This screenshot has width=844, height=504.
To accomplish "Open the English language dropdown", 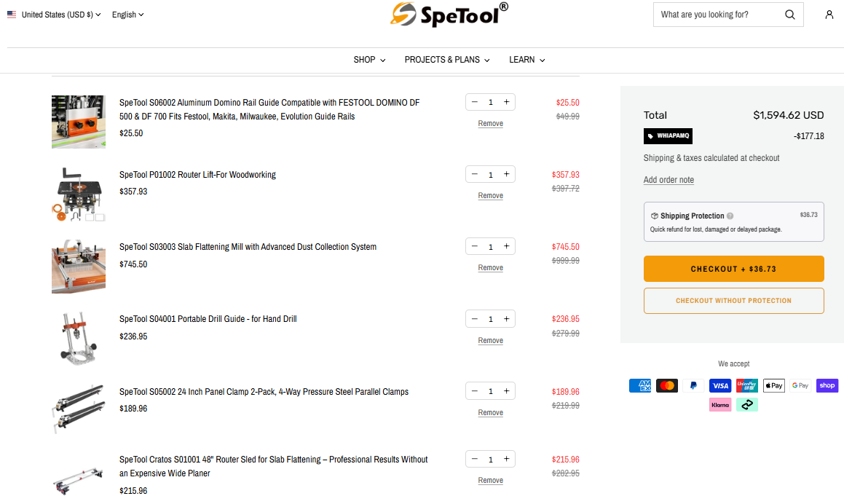I will (x=127, y=15).
